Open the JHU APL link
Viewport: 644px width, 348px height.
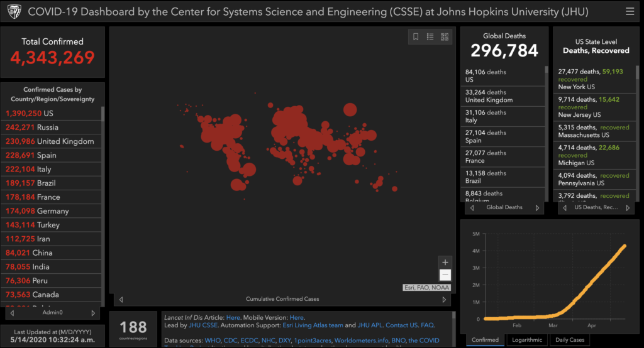coord(370,325)
